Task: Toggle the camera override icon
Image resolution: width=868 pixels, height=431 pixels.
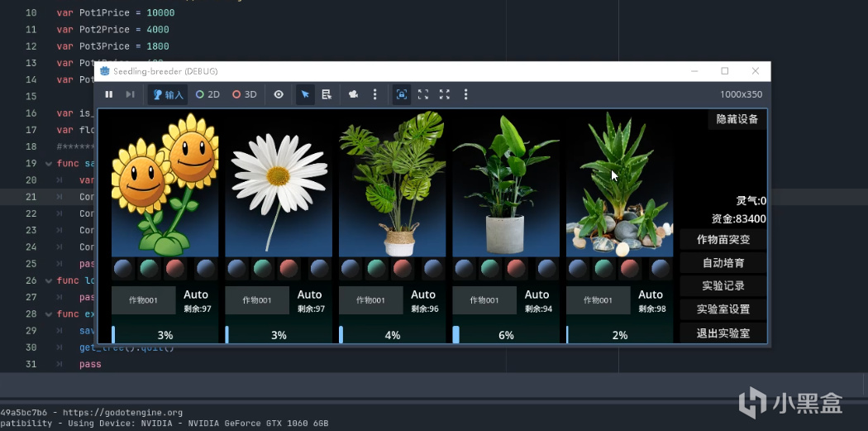Action: pyautogui.click(x=353, y=95)
